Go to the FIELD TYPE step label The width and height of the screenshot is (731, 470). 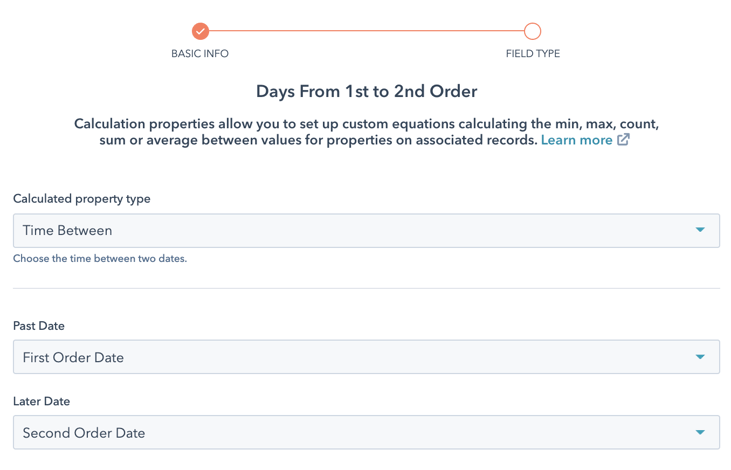coord(533,54)
